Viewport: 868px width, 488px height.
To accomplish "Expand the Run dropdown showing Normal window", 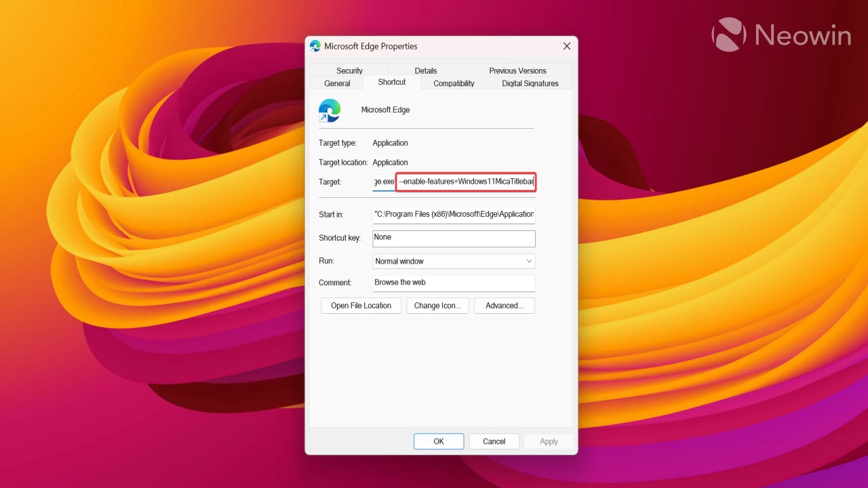I will (454, 261).
